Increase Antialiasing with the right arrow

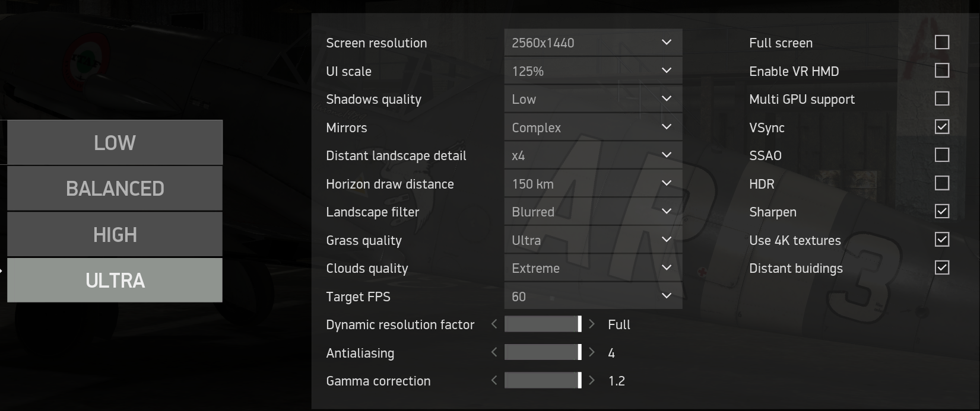[591, 352]
